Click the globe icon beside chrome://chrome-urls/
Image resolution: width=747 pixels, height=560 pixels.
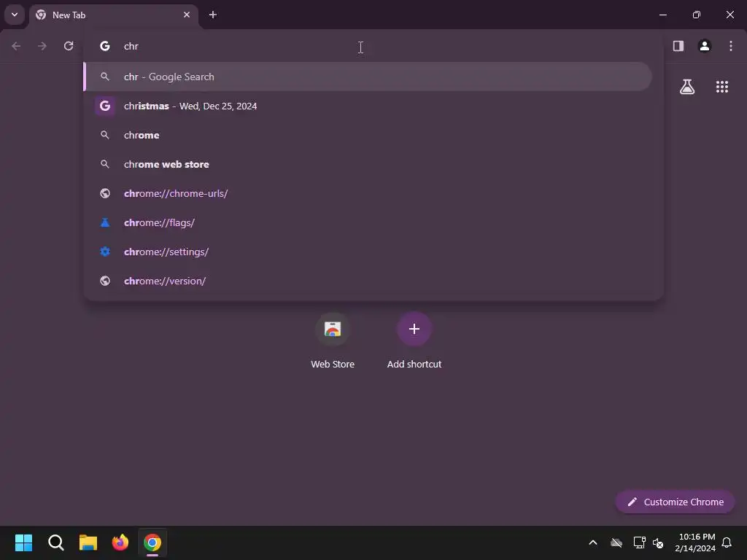coord(105,193)
